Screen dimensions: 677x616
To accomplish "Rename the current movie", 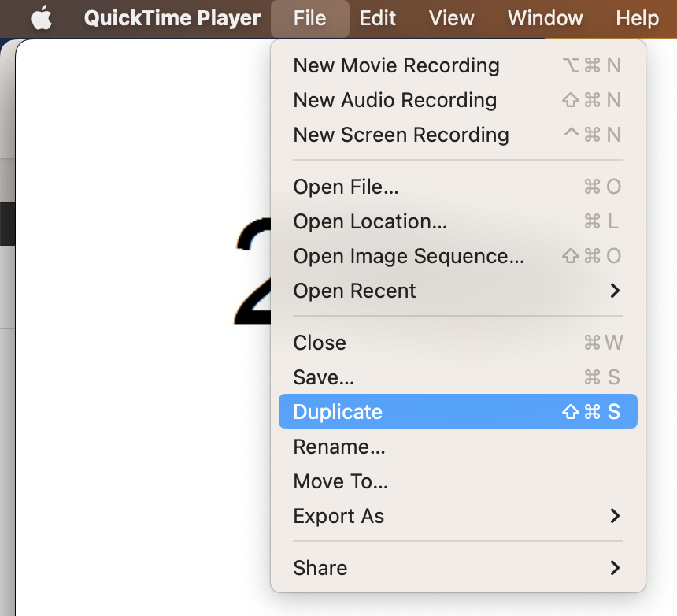I will click(338, 447).
